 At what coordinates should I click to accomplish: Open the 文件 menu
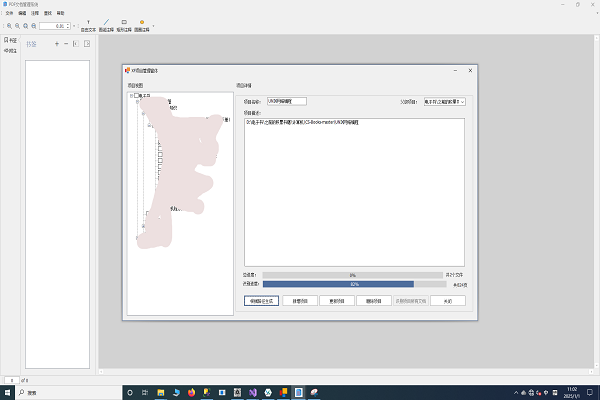pyautogui.click(x=9, y=13)
